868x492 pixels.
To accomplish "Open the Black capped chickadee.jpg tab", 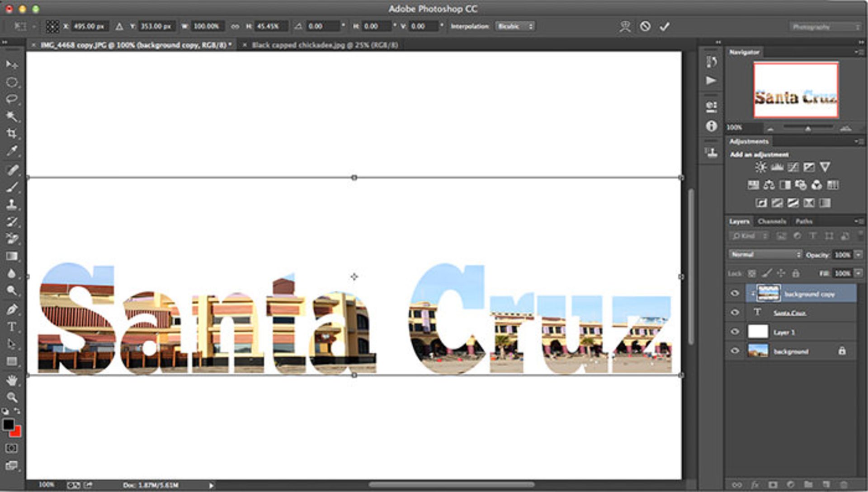I will (325, 45).
